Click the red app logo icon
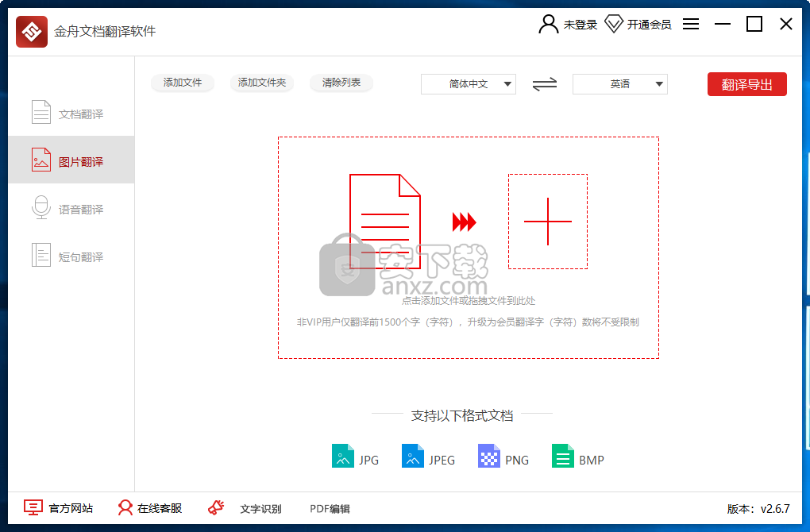810x532 pixels. (32, 32)
